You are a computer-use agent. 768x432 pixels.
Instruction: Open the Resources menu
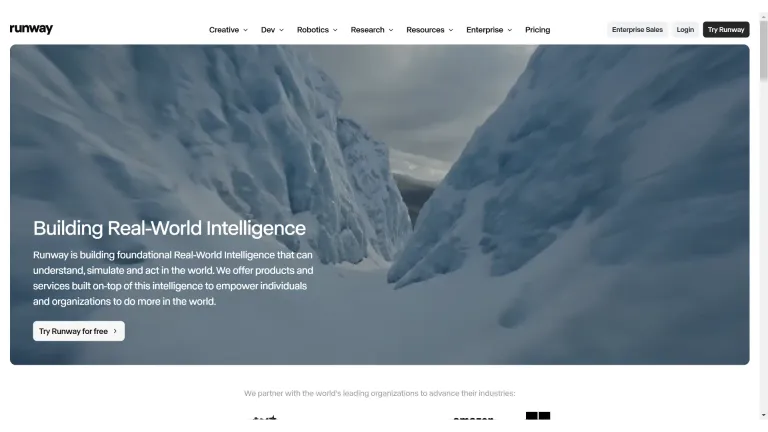point(430,30)
